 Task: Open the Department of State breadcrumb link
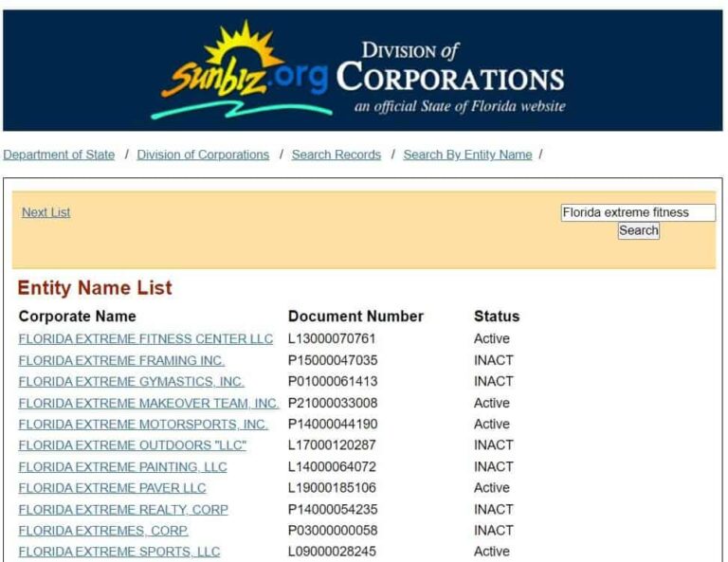[59, 154]
